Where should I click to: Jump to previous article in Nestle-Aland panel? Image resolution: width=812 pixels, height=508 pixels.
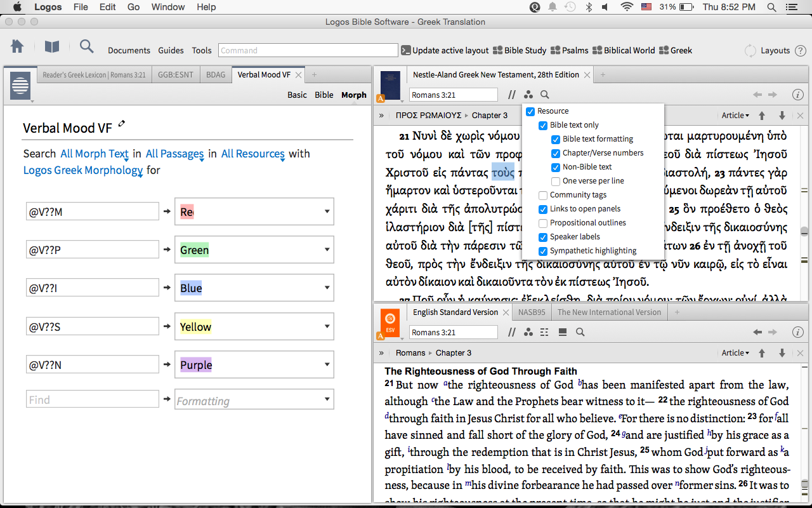(x=763, y=116)
